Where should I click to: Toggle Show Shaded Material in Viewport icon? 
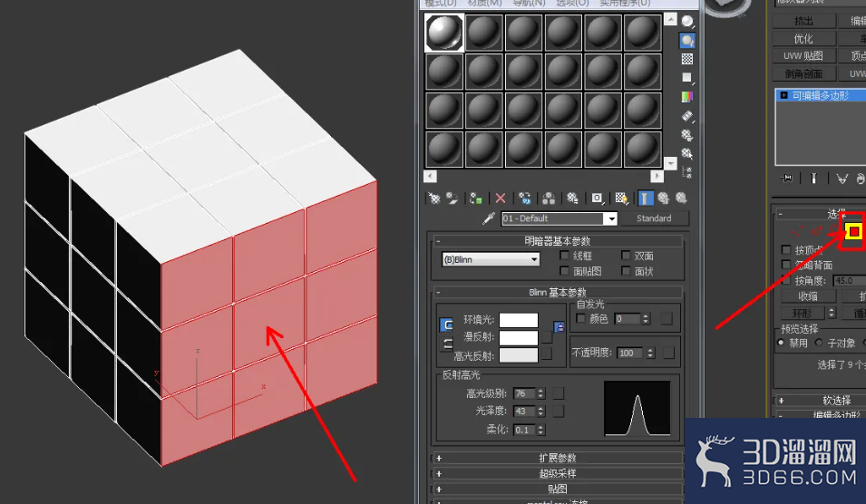pos(621,199)
